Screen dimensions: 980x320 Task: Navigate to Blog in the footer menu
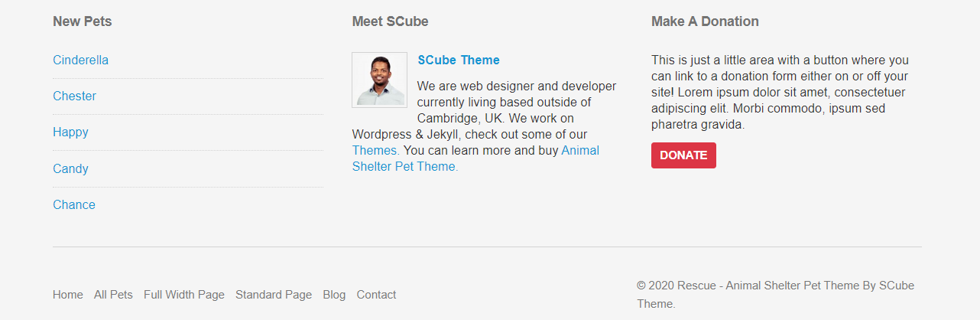click(334, 295)
